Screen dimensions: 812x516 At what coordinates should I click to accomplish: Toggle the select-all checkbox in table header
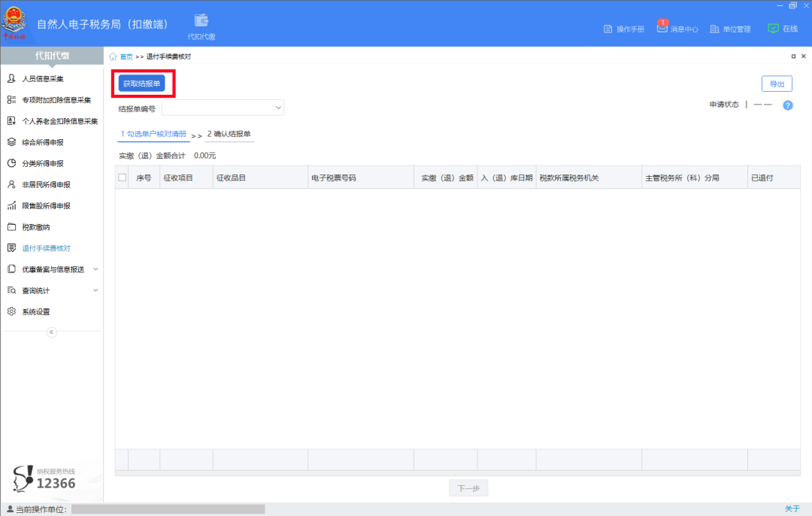(x=123, y=178)
